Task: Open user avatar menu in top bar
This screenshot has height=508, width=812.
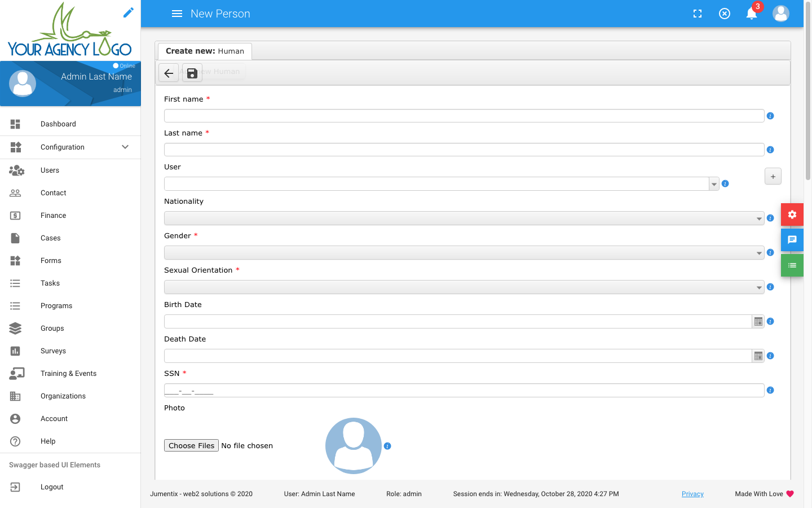Action: (781, 14)
